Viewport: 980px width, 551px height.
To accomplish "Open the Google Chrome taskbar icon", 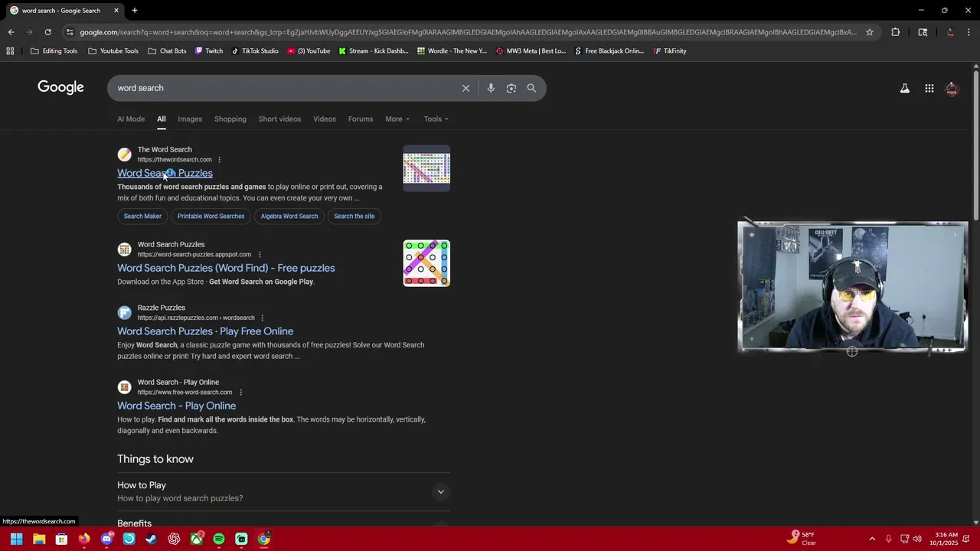I will (x=264, y=539).
